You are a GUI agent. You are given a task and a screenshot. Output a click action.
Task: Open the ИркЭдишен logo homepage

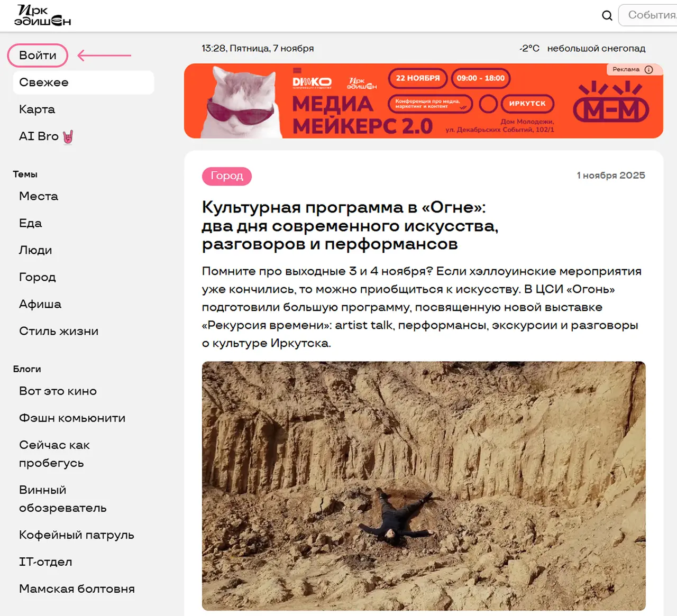pos(42,15)
